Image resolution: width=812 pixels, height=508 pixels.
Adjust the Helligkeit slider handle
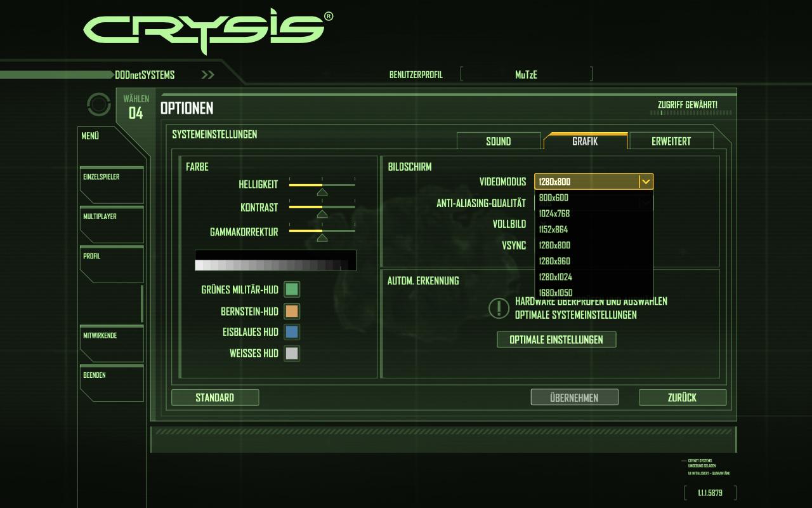pyautogui.click(x=322, y=192)
